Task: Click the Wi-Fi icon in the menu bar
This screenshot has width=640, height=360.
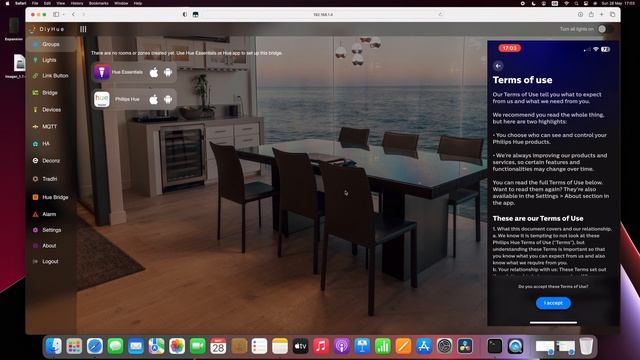Action: (x=566, y=3)
